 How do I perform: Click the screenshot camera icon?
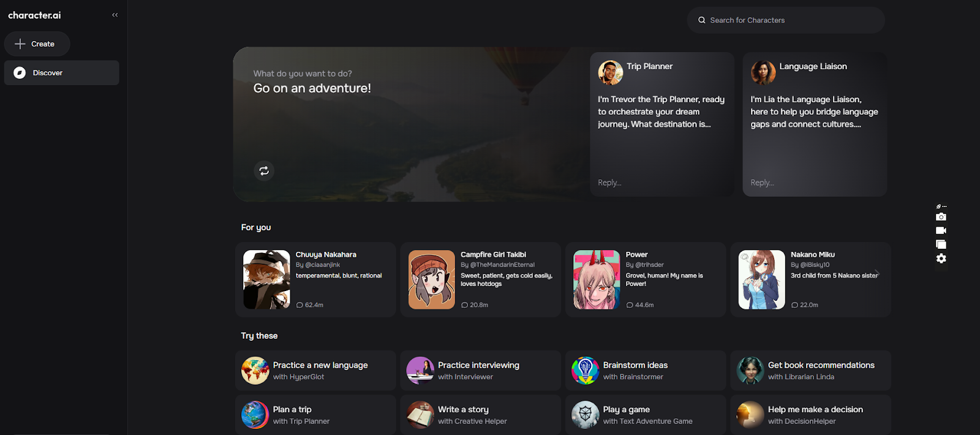(x=941, y=217)
